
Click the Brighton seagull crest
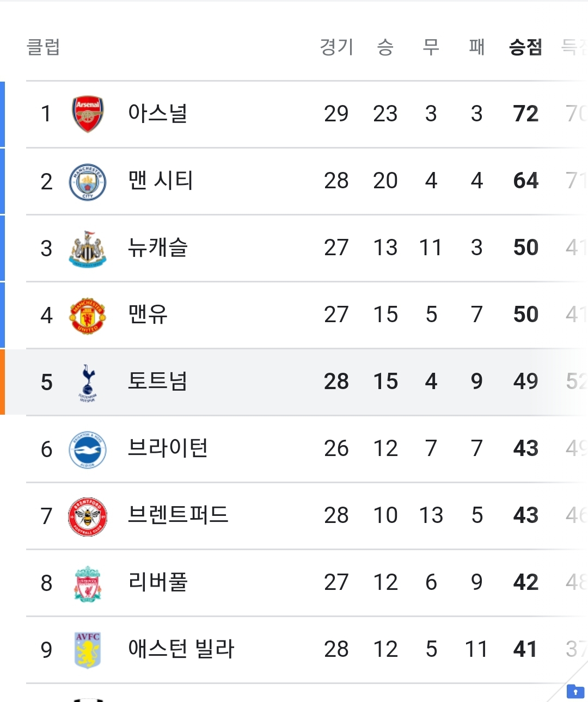88,449
